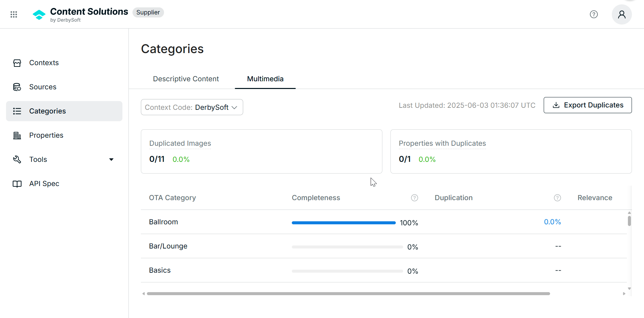Click the Content Solutions teal logo
Screen dimensions: 644x318
click(39, 14)
